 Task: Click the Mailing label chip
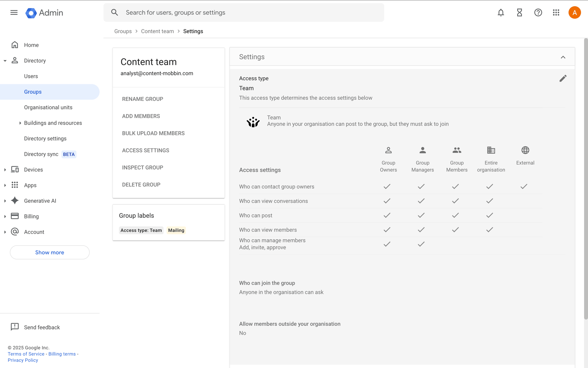pos(176,230)
